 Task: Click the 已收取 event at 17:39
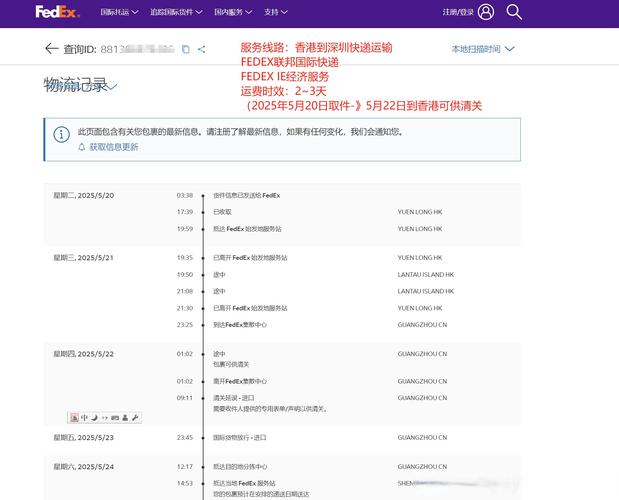pyautogui.click(x=222, y=212)
